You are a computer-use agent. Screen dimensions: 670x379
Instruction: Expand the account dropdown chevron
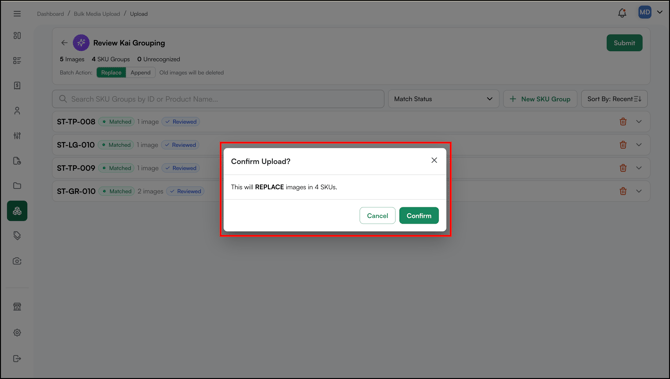coord(660,12)
